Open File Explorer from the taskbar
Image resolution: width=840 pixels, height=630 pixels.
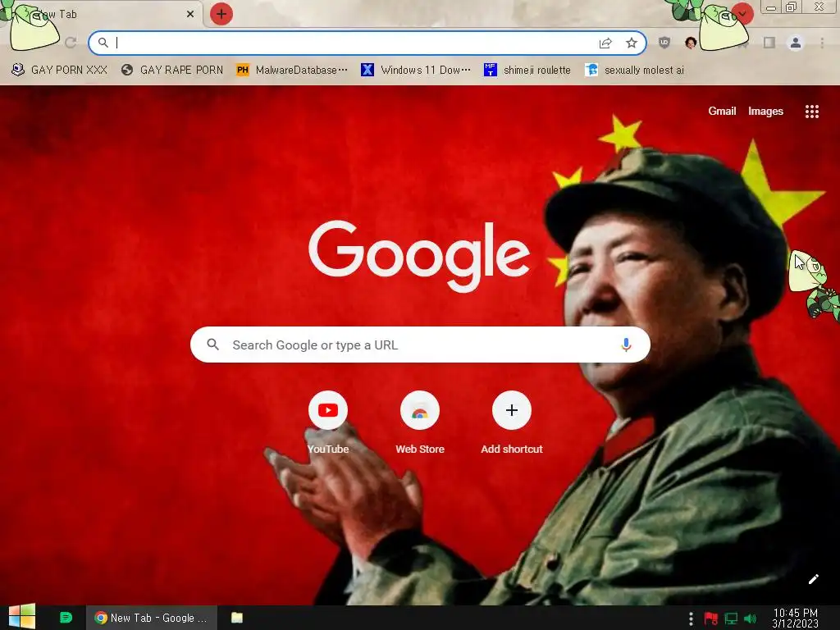(237, 618)
